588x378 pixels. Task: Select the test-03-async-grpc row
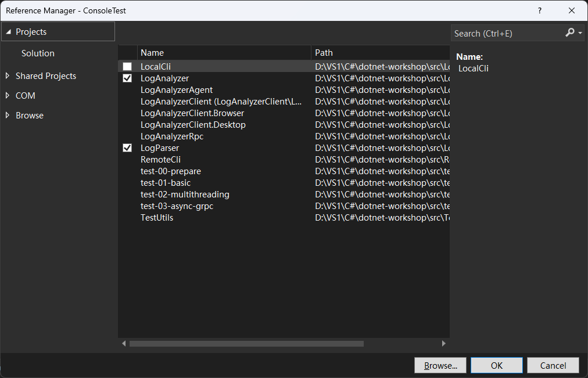click(x=284, y=206)
